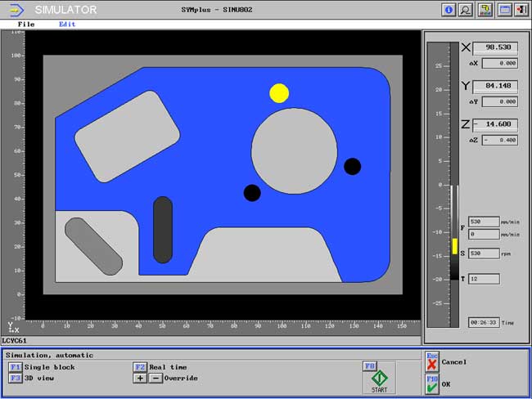This screenshot has width=532, height=399.
Task: Click the yellow tool marker on Z-depth gauge
Action: [454, 246]
